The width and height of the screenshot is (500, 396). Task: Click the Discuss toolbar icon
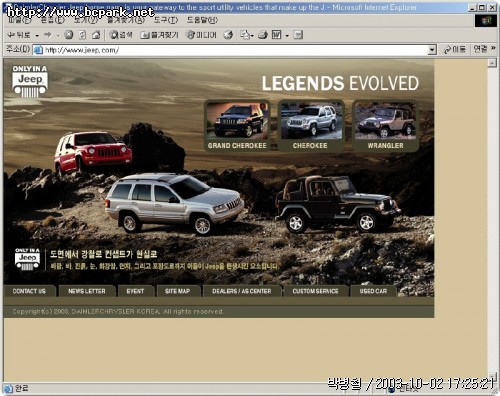(298, 35)
